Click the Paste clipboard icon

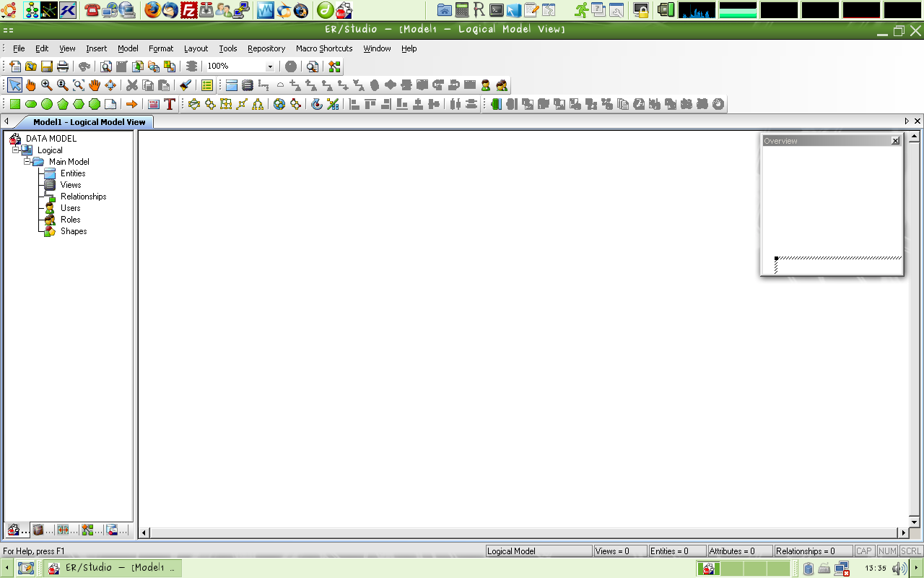click(164, 85)
